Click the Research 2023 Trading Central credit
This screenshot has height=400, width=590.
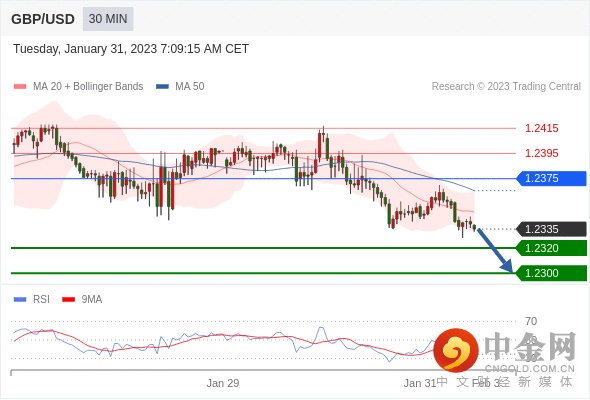(506, 87)
